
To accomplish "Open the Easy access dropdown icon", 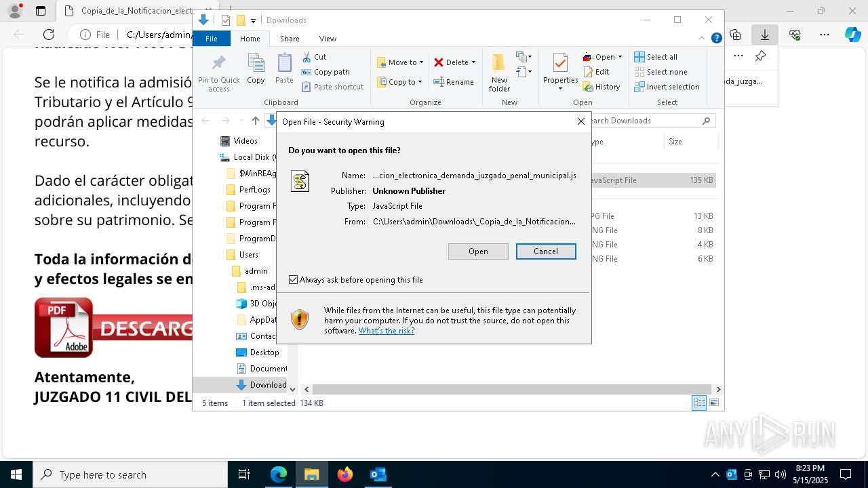I will 524,71.
